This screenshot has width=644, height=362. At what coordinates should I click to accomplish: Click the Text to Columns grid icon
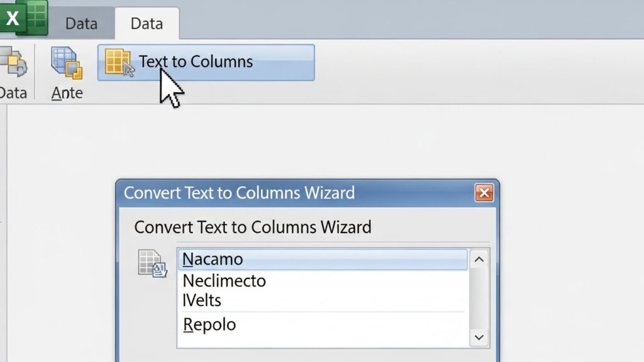point(118,62)
